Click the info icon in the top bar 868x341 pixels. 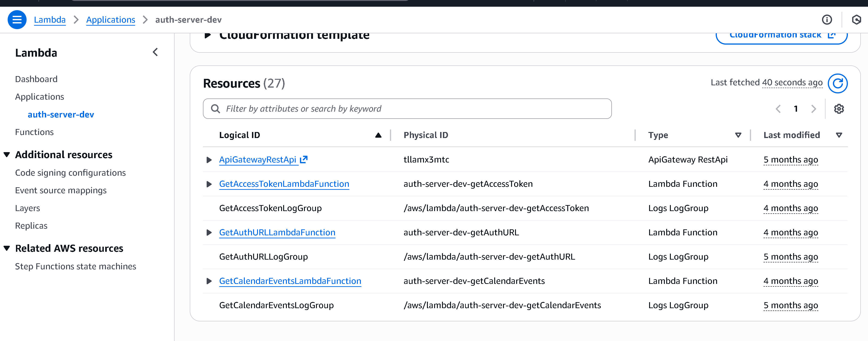point(827,20)
